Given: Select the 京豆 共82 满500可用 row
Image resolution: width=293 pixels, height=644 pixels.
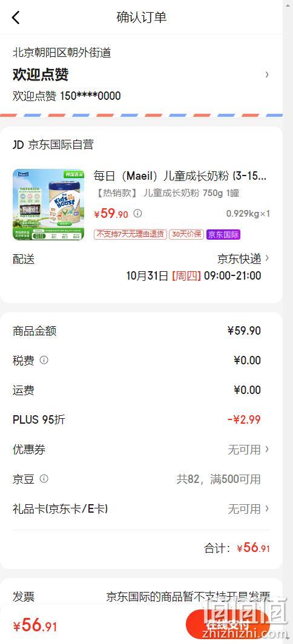Looking at the screenshot, I should tap(142, 479).
